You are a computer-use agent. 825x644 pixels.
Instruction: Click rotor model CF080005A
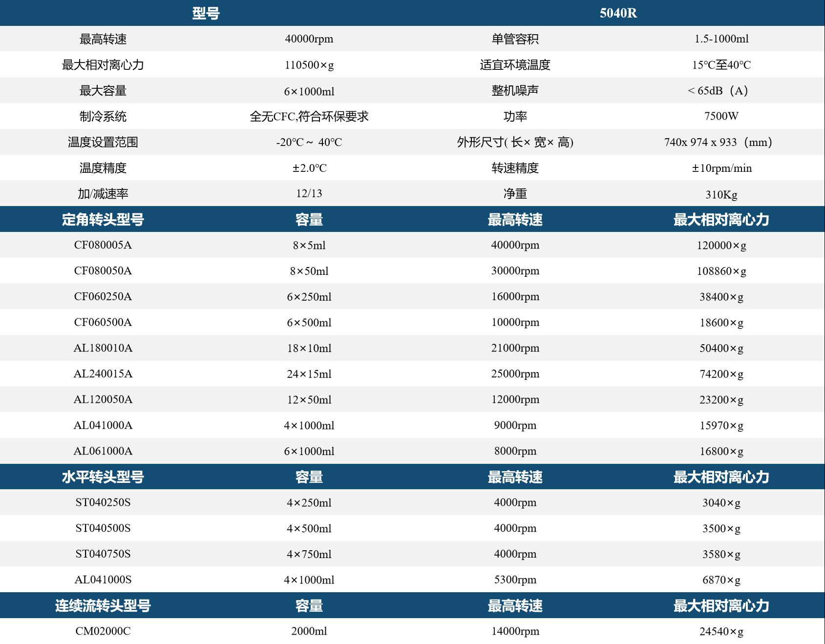click(103, 245)
